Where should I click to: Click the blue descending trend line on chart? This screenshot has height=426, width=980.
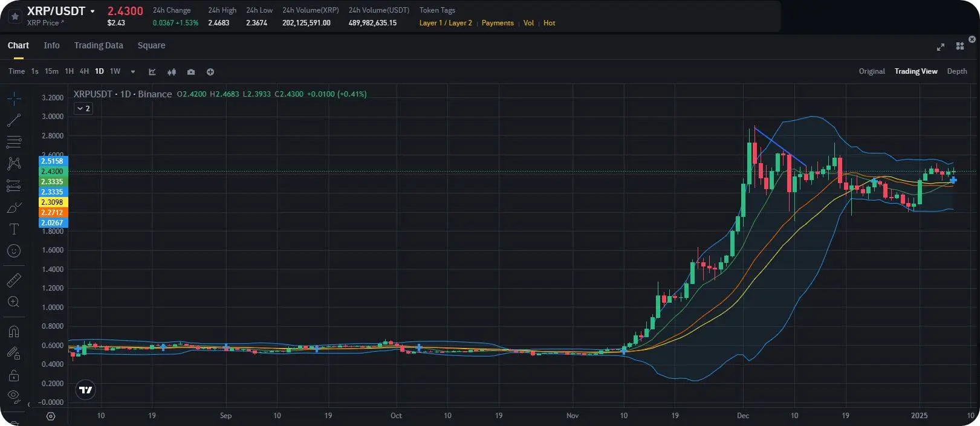780,146
